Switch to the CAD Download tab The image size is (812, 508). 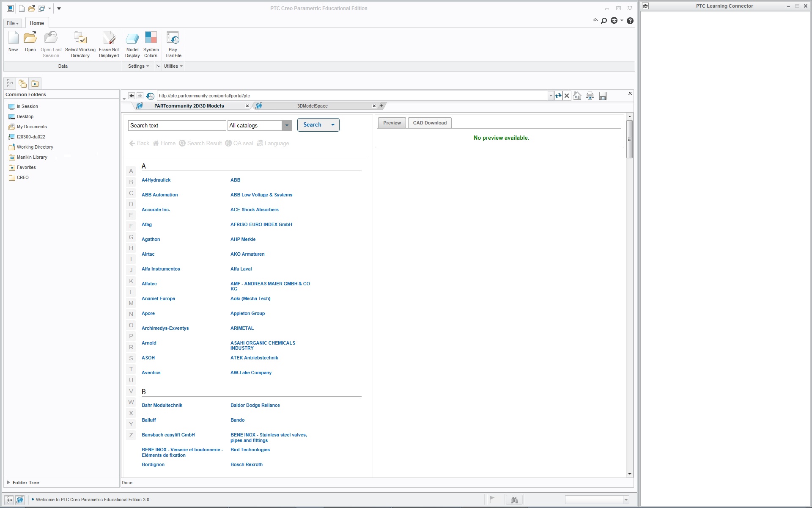pos(430,123)
